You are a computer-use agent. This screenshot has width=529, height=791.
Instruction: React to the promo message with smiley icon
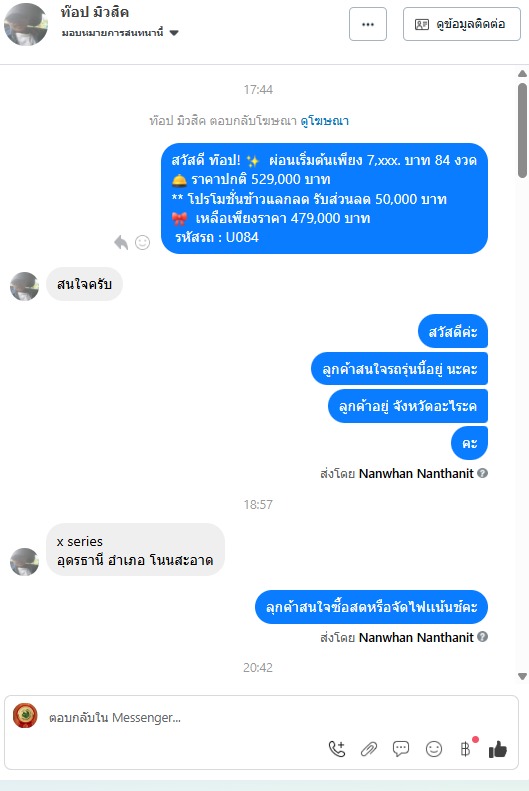[142, 243]
